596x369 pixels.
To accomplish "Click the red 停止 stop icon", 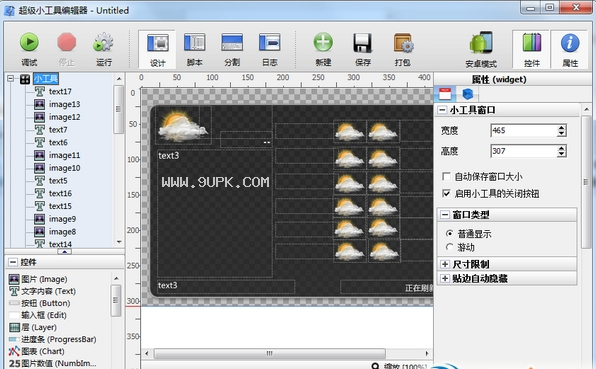I will pos(67,42).
